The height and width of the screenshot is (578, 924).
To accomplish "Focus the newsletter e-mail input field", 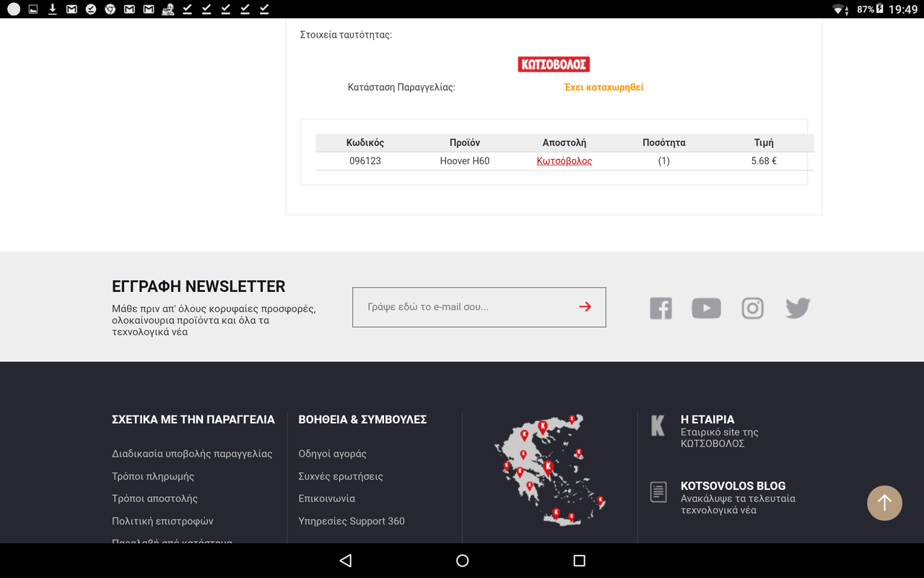I will [x=479, y=307].
